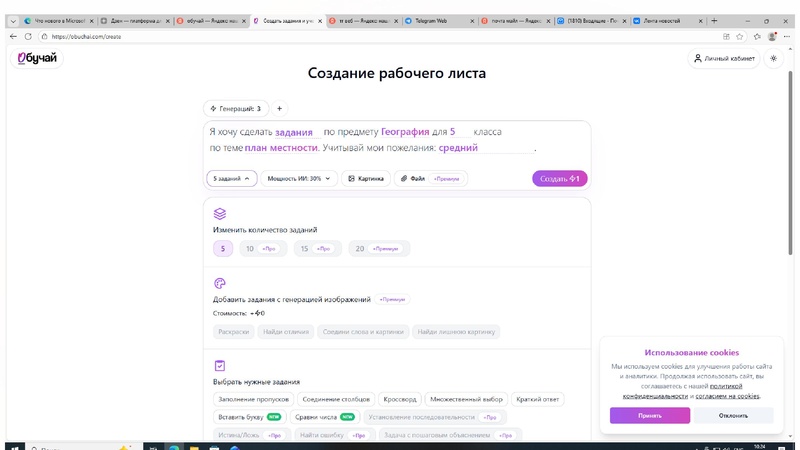Toggle Установление последовательности task
Image resolution: width=800 pixels, height=450 pixels.
(x=435, y=417)
